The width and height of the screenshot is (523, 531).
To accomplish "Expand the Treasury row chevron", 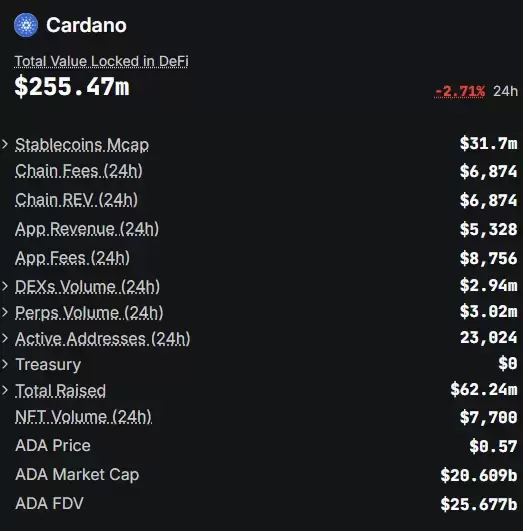I will click(5, 364).
